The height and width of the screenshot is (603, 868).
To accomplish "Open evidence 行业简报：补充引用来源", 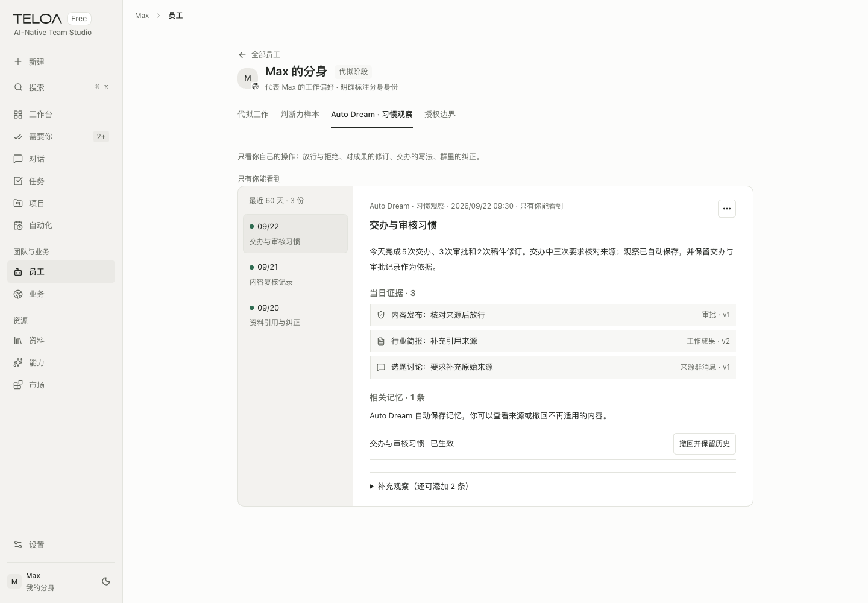I will coord(553,341).
